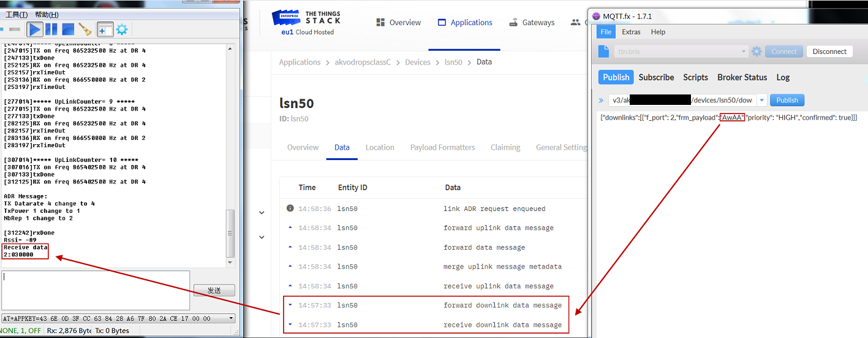
Task: Open serial tool settings gear icon
Action: [122, 29]
